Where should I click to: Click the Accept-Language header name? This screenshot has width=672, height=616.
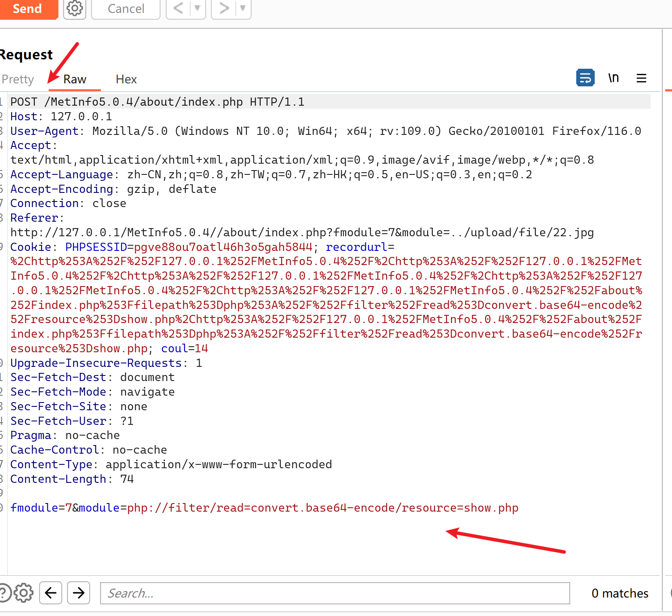tap(62, 174)
